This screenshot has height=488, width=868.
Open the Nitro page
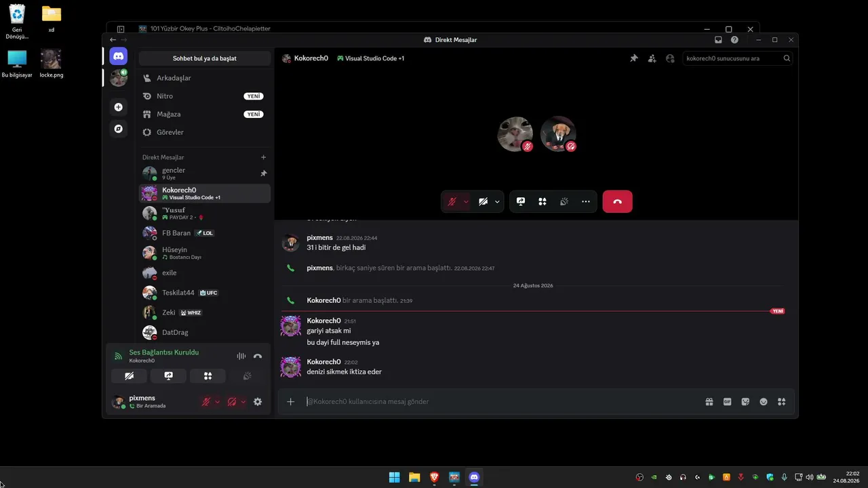point(205,96)
